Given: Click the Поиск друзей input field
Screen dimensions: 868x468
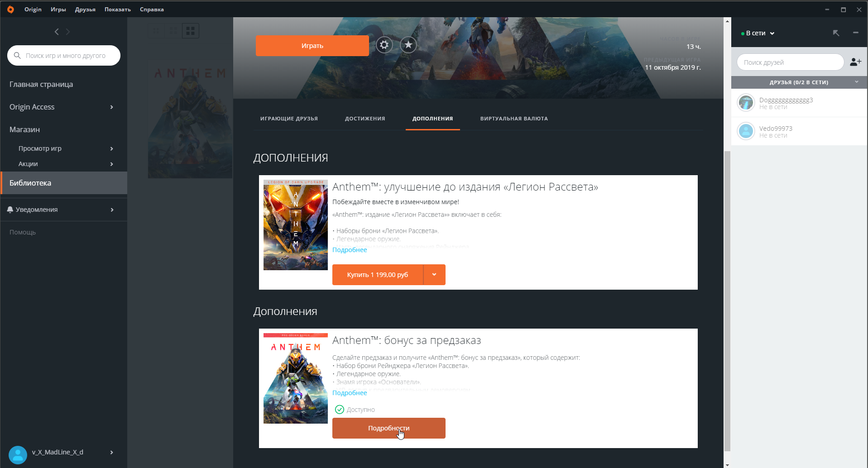Looking at the screenshot, I should (x=790, y=62).
